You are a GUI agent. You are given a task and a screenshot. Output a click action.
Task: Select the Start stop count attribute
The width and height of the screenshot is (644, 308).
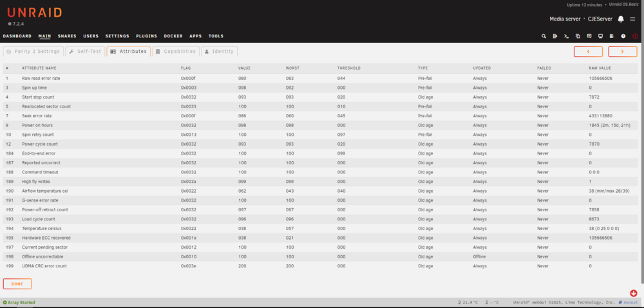[38, 97]
